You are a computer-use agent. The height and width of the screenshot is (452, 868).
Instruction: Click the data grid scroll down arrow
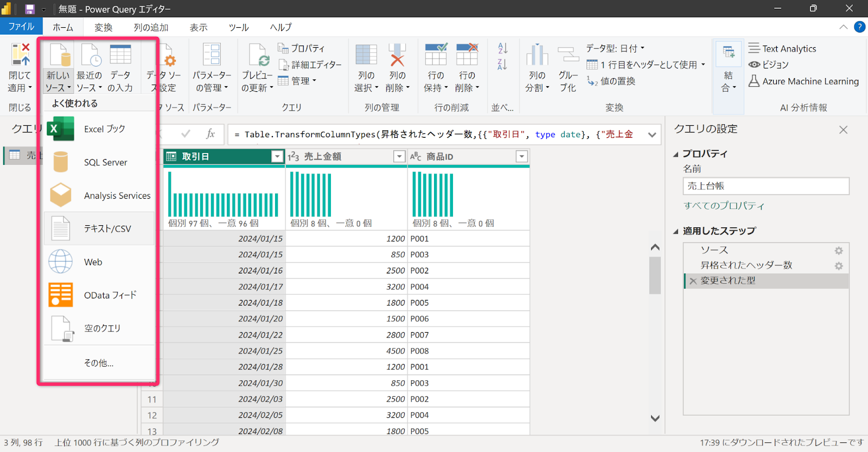655,418
